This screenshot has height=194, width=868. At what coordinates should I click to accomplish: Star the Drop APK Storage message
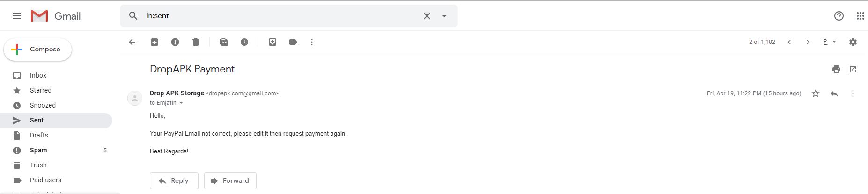816,93
